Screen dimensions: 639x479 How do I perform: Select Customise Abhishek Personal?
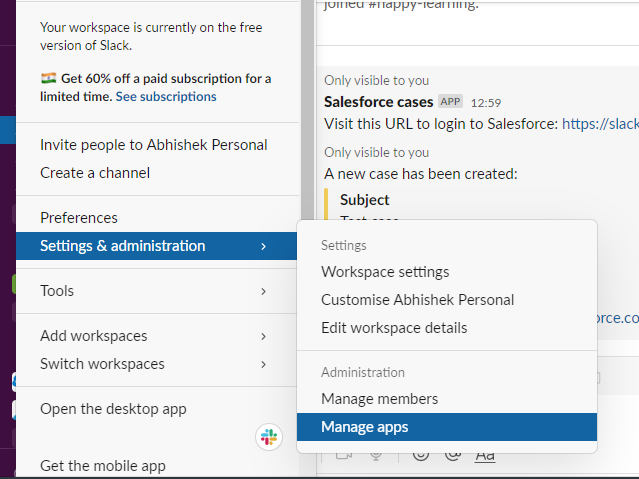(x=447, y=300)
